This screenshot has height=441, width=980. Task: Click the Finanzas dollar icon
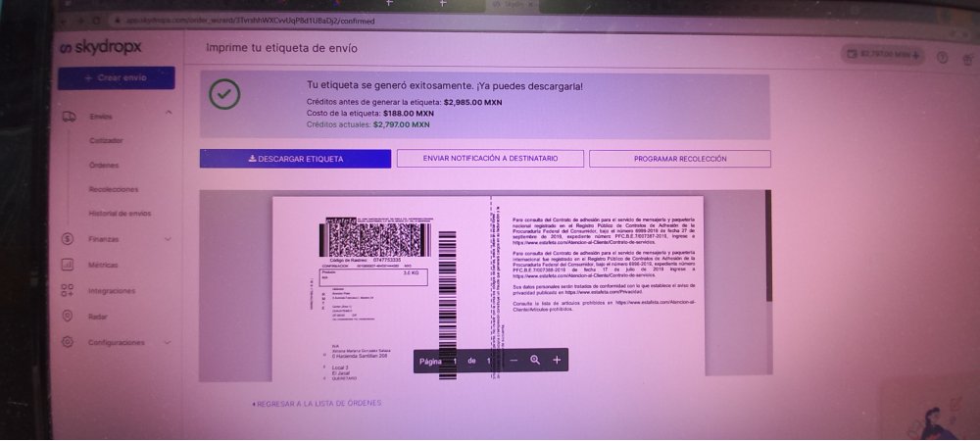click(x=68, y=239)
